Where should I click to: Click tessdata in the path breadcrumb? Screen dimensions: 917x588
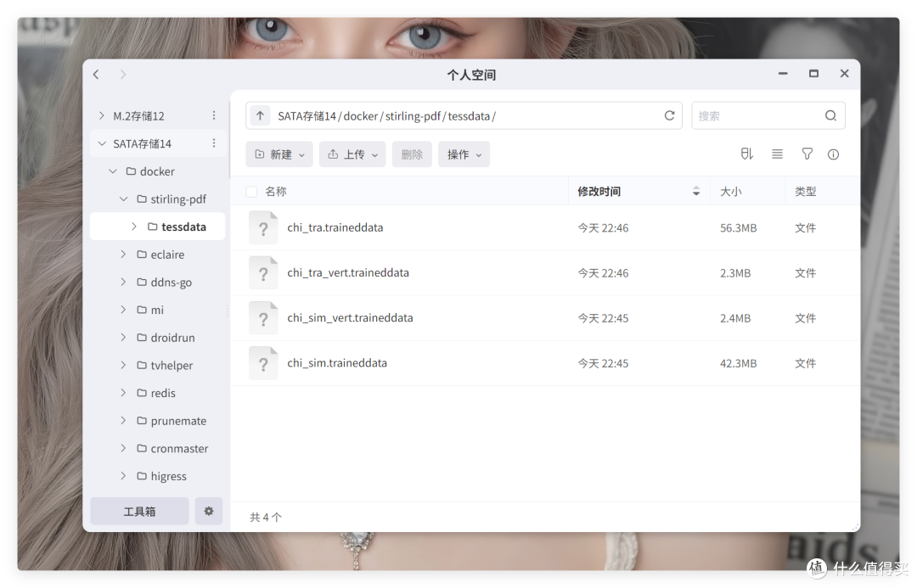(x=469, y=115)
